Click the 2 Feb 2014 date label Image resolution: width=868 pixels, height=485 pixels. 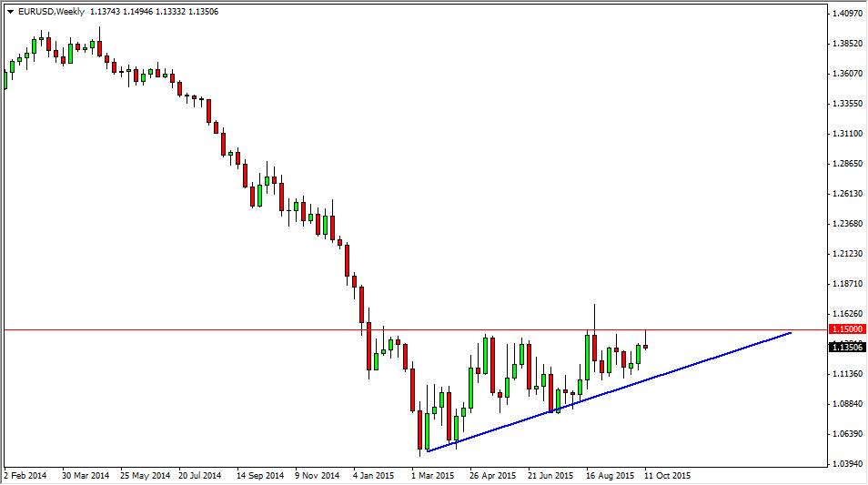point(25,476)
